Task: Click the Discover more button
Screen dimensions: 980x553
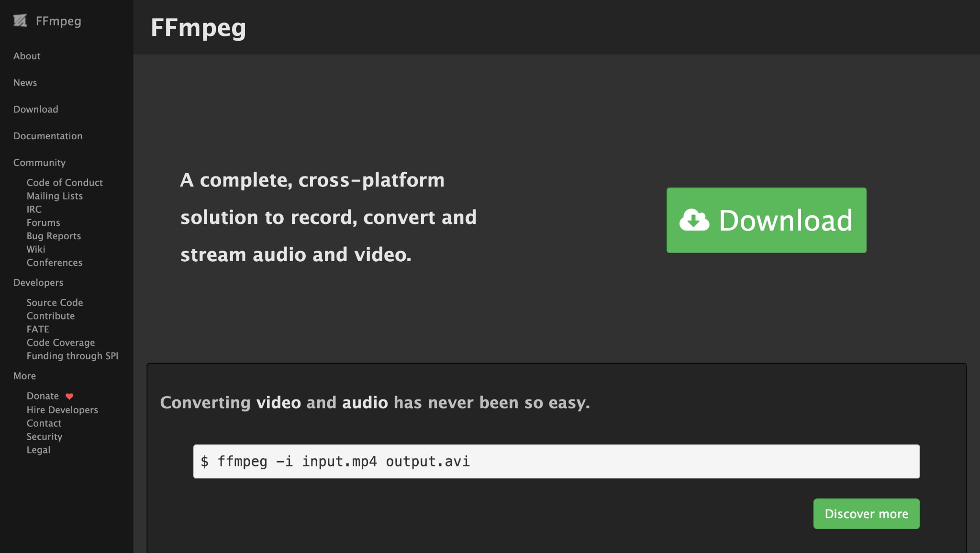Action: 866,513
